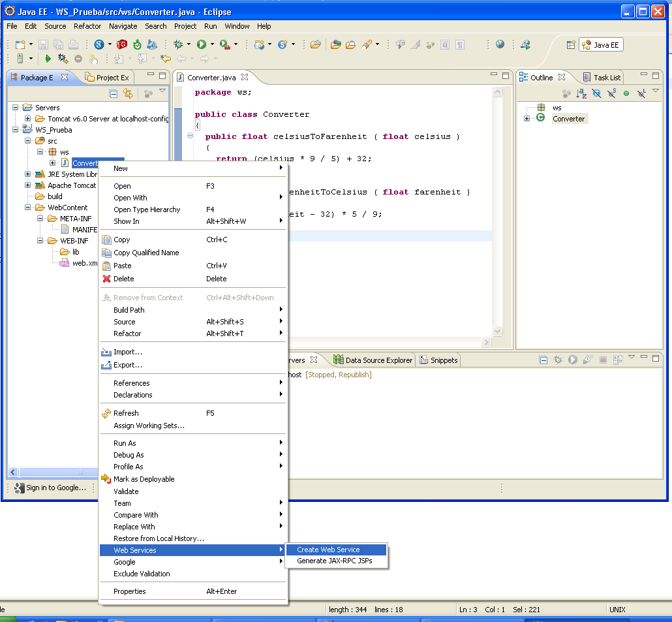The height and width of the screenshot is (622, 672).
Task: Expand Converter class in Outline view
Action: [527, 118]
